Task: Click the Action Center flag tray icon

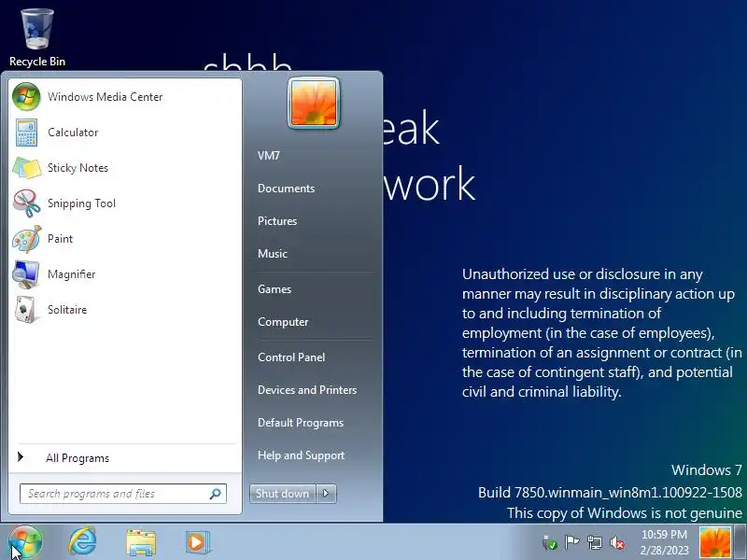Action: point(571,542)
